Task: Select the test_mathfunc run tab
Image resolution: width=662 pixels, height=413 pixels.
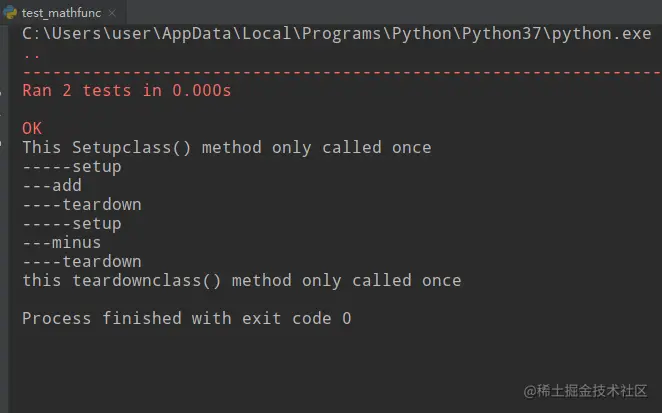Action: pyautogui.click(x=61, y=12)
